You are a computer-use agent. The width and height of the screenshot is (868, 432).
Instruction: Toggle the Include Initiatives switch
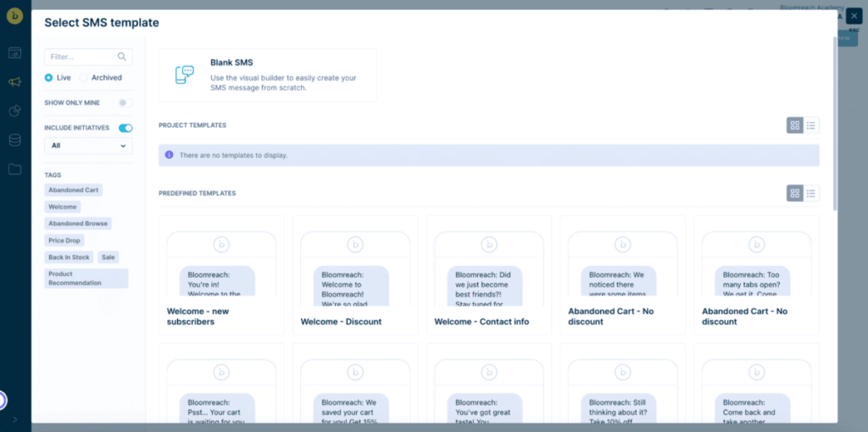(125, 128)
